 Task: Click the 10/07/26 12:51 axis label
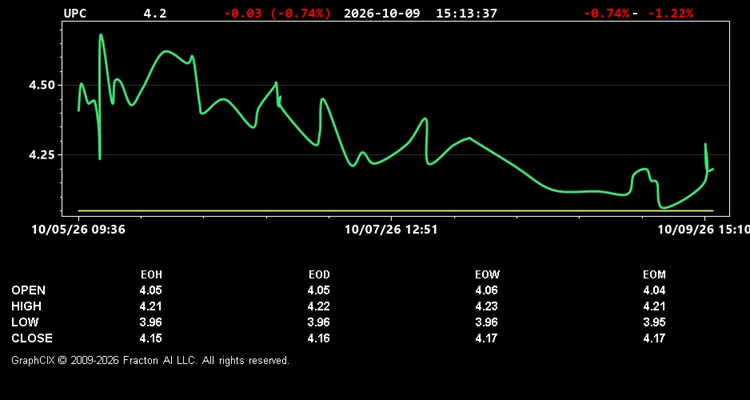[391, 230]
